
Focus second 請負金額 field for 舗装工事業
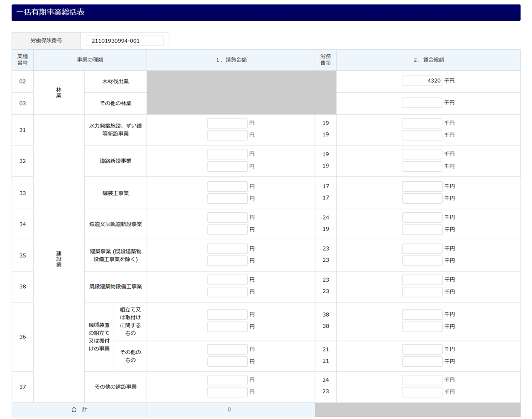[227, 198]
